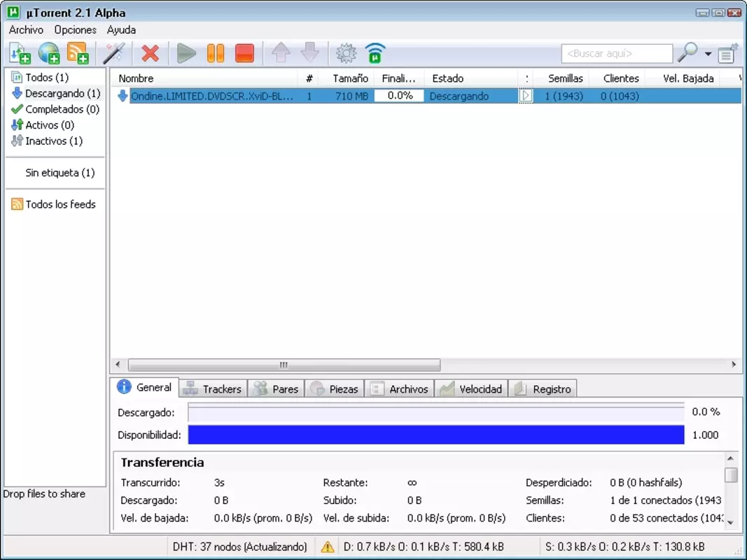747x560 pixels.
Task: Select Descargando category in sidebar
Action: coord(56,93)
